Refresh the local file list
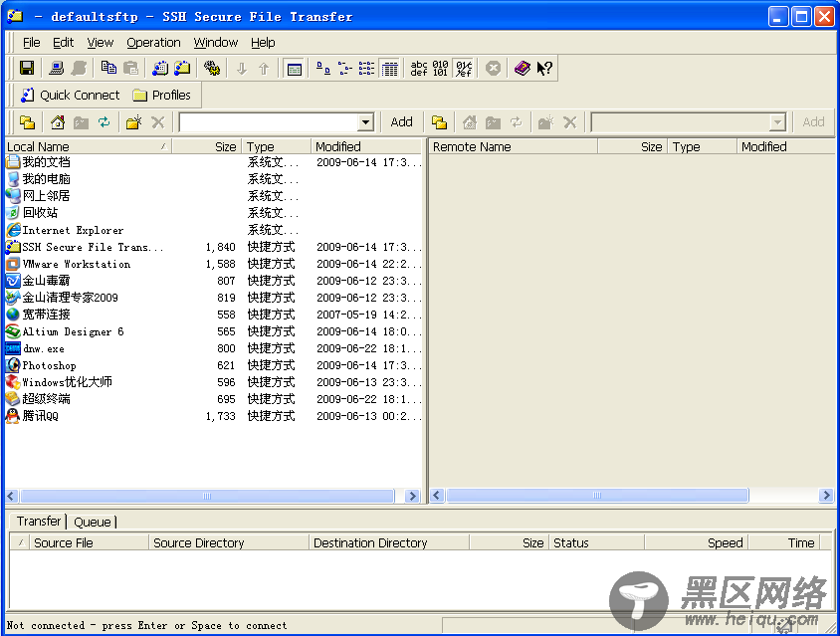The height and width of the screenshot is (636, 840). (x=104, y=122)
